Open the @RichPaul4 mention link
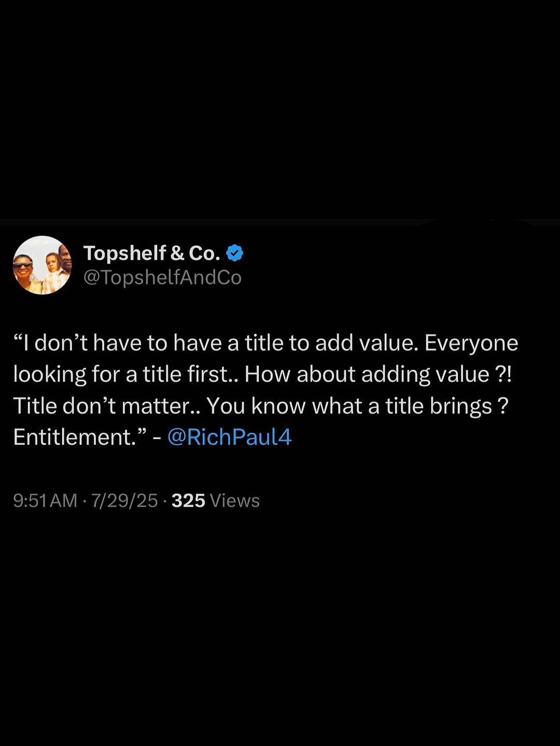This screenshot has height=746, width=560. coord(229,437)
